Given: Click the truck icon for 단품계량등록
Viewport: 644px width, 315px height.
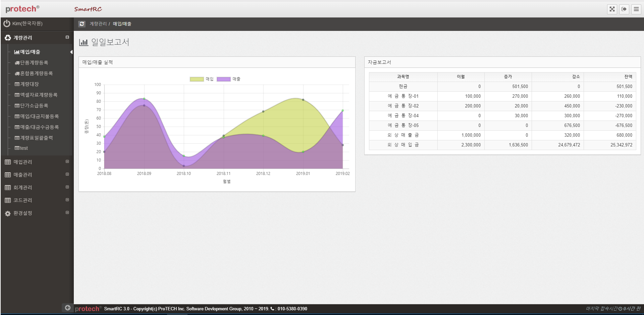Looking at the screenshot, I should click(x=17, y=63).
